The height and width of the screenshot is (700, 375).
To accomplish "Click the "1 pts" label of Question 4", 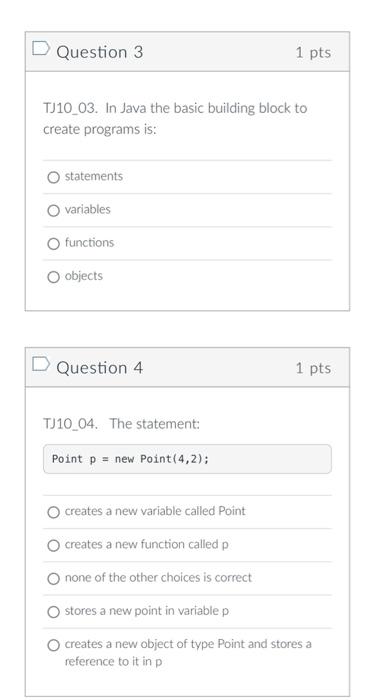I will [x=313, y=368].
